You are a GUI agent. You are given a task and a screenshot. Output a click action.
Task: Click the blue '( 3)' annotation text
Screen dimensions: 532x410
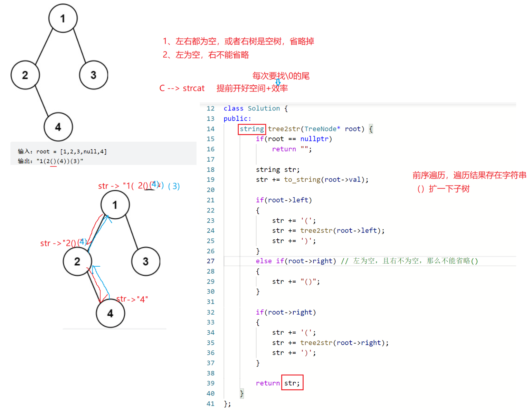tap(174, 186)
